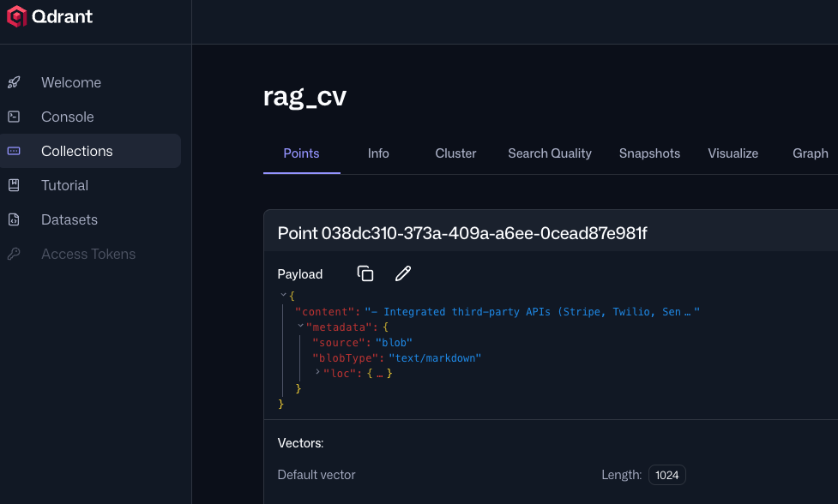Open the Graph tab
The width and height of the screenshot is (838, 504).
[x=811, y=153]
